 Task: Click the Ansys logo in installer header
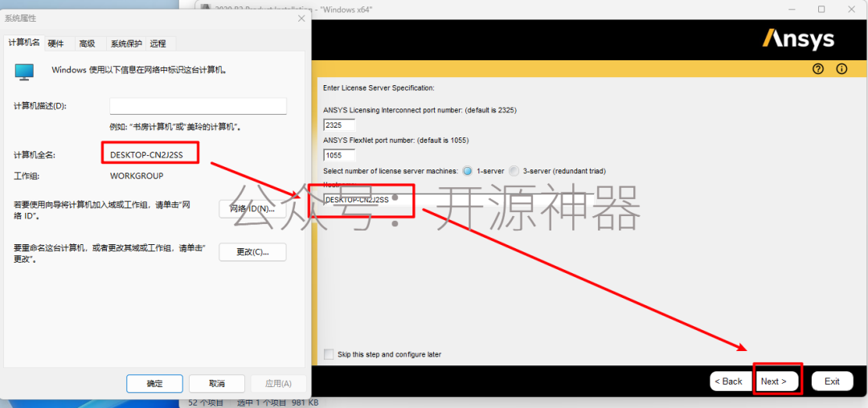click(x=798, y=40)
